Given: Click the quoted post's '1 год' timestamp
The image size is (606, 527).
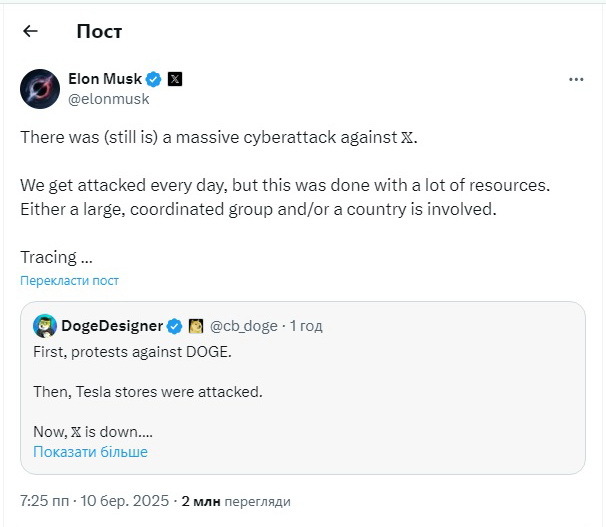Looking at the screenshot, I should (x=306, y=326).
